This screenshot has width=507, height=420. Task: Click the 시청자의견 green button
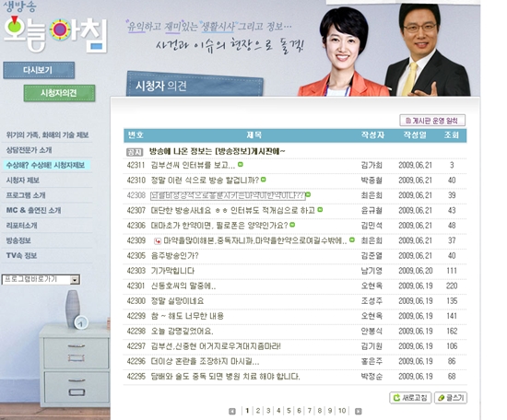click(x=59, y=93)
